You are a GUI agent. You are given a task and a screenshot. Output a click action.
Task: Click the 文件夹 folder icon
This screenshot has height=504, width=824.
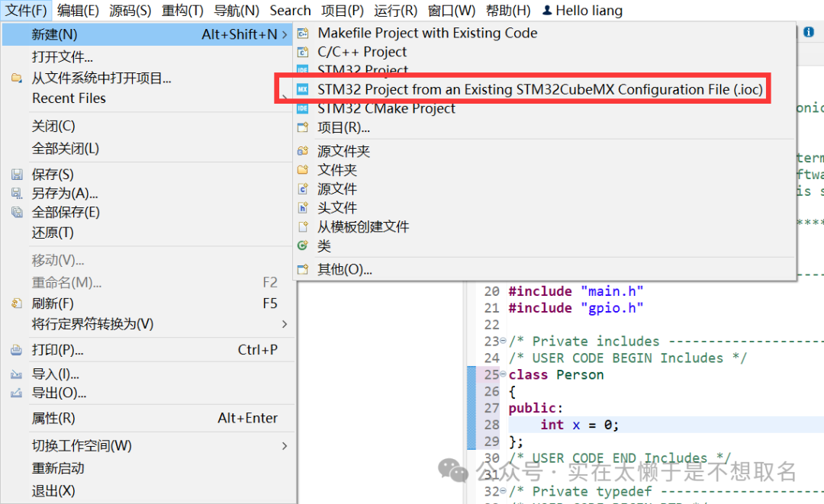(x=303, y=170)
